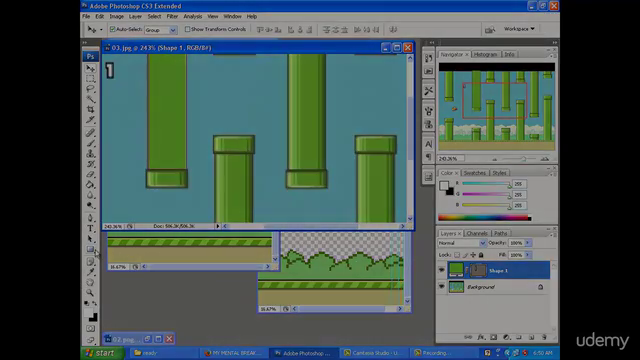Open the Workspace dropdown

(519, 29)
